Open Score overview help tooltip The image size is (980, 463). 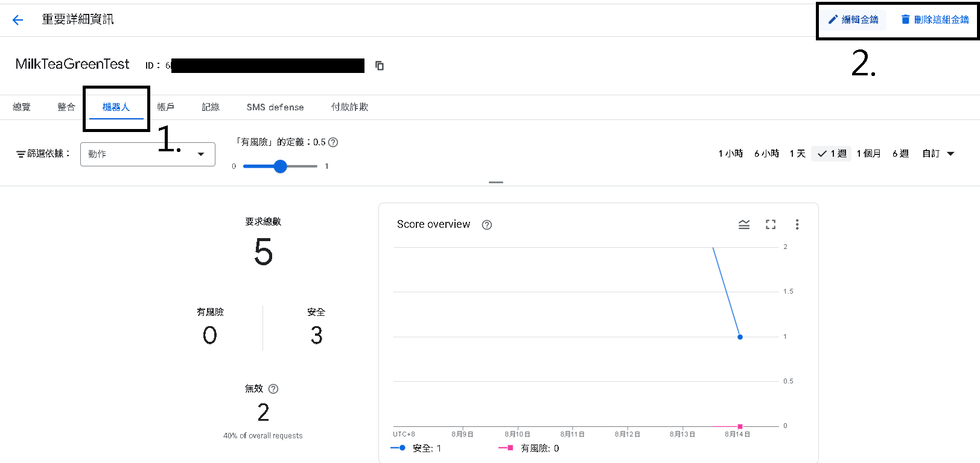tap(487, 225)
